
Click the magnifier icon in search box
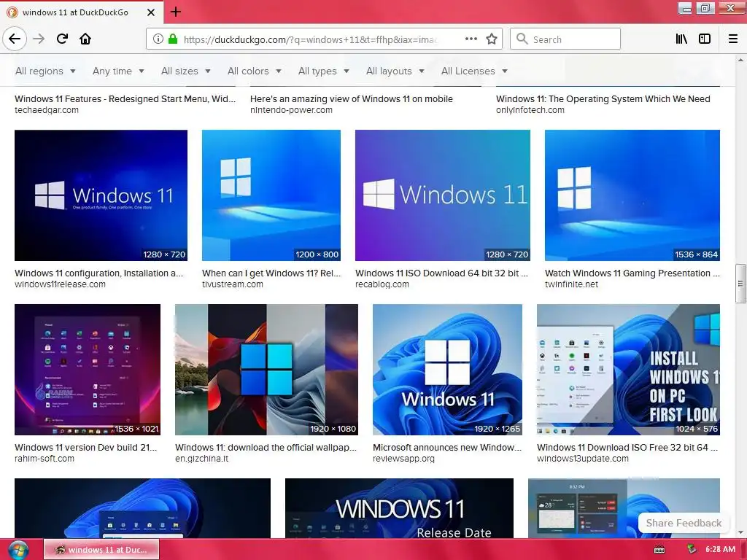[x=522, y=39]
